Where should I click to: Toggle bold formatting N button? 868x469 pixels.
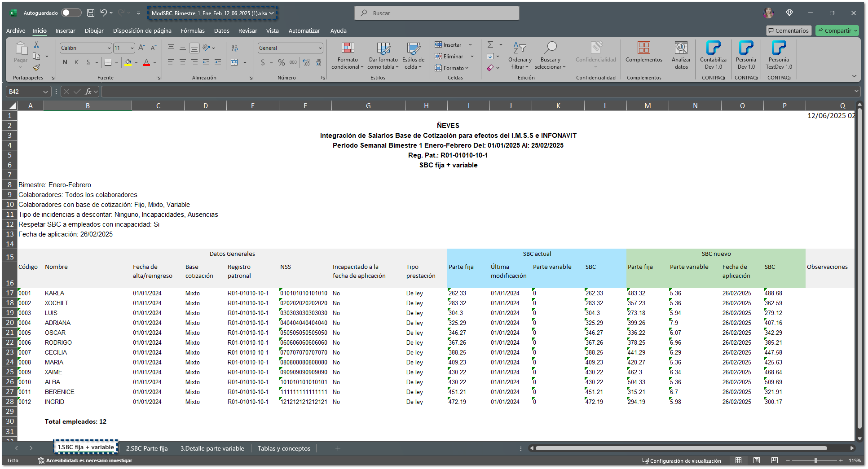65,62
